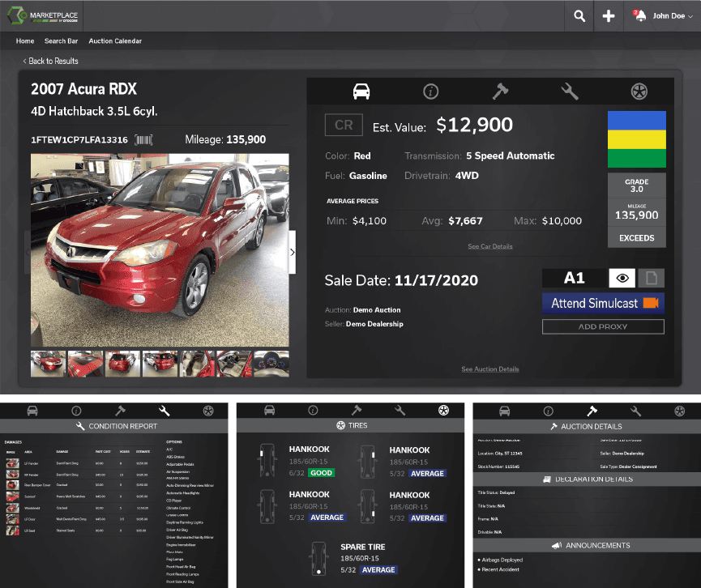Show next photo with right arrow

(x=293, y=252)
